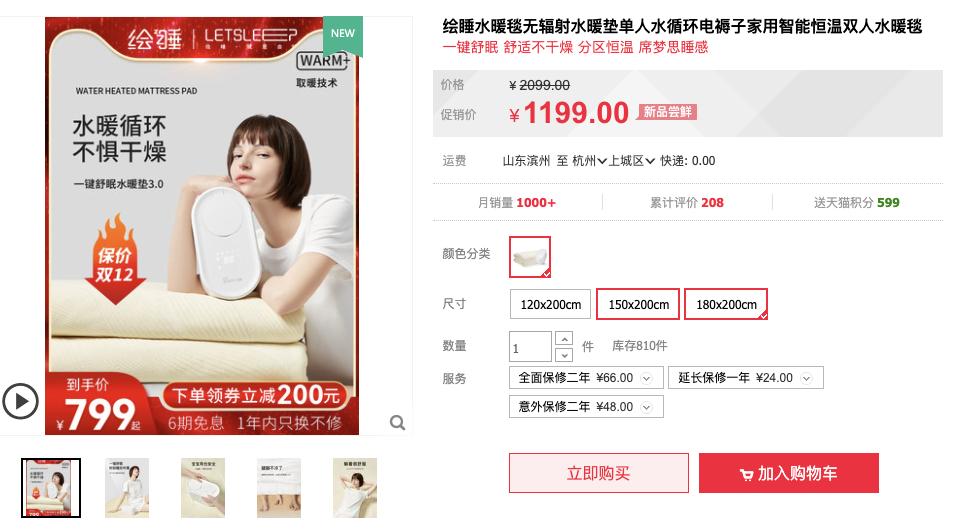Decrease quantity with down arrow
The height and width of the screenshot is (532, 958).
coord(564,355)
